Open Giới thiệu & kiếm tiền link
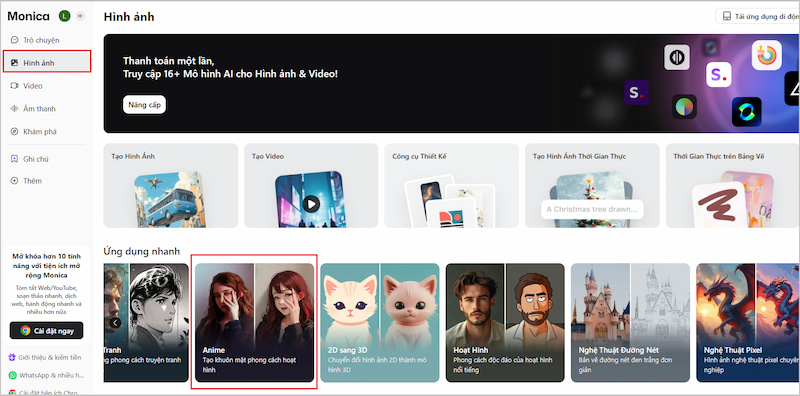The image size is (800, 396). coord(45,357)
